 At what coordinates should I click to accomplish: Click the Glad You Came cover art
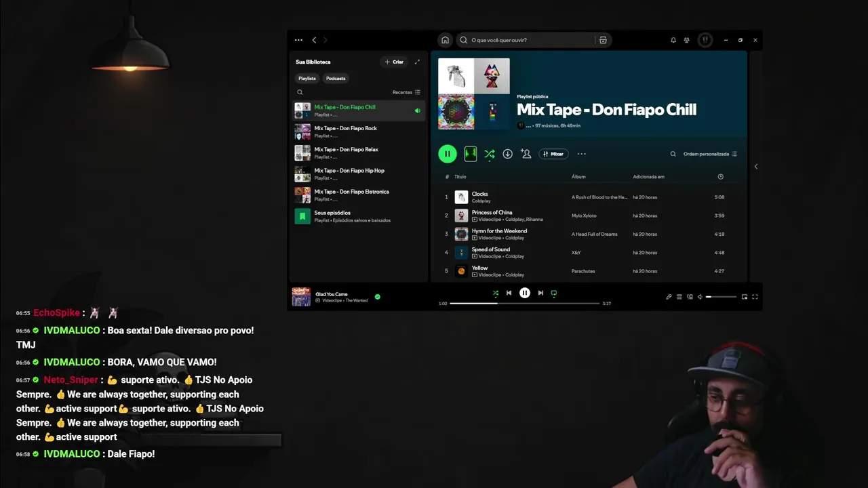tap(301, 297)
